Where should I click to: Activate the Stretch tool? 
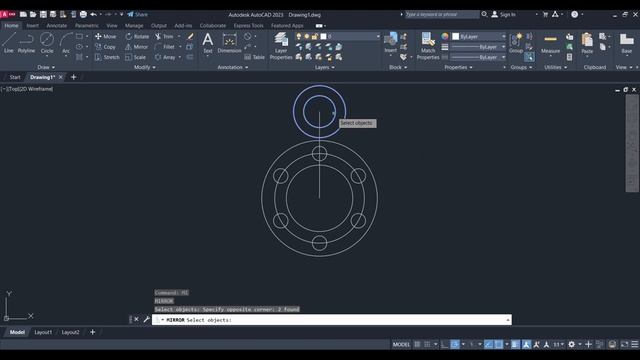pyautogui.click(x=107, y=58)
